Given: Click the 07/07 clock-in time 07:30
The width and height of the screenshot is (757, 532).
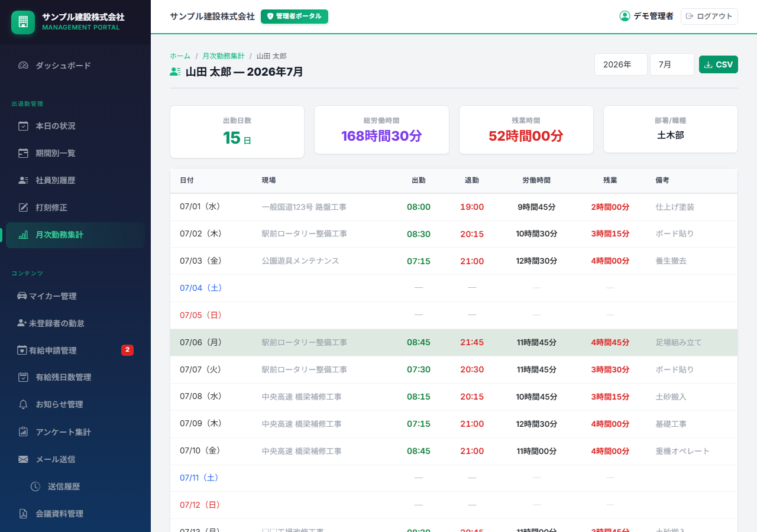Looking at the screenshot, I should 419,369.
